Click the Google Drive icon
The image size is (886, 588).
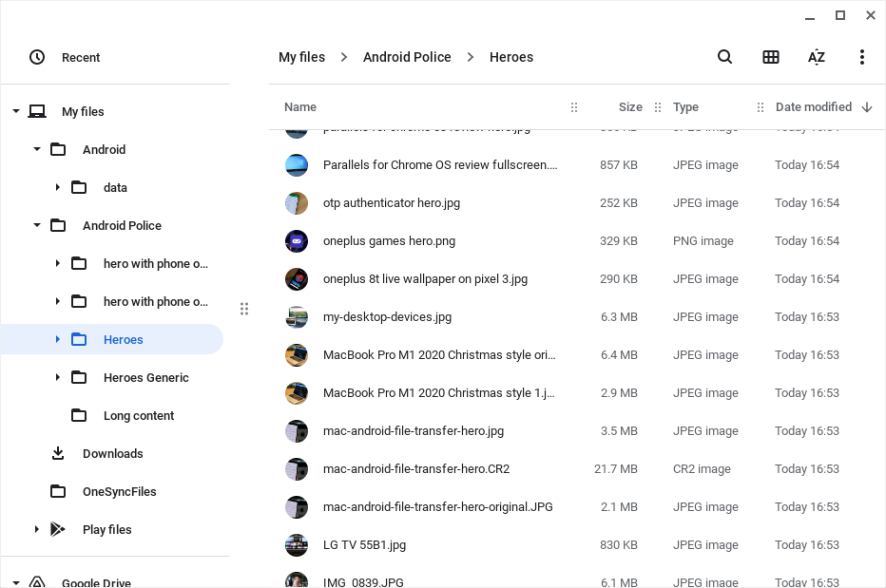tap(37, 582)
